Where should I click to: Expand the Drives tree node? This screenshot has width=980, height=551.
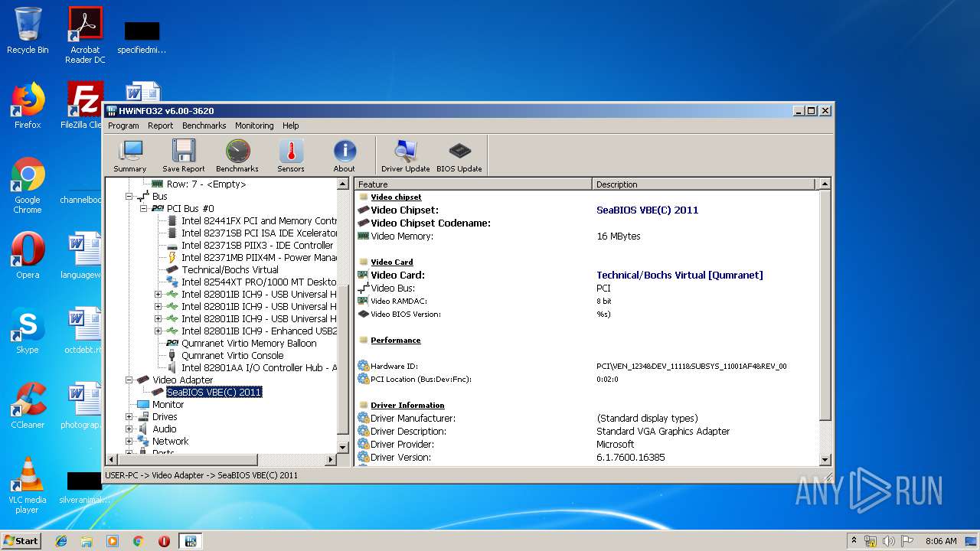(x=129, y=417)
